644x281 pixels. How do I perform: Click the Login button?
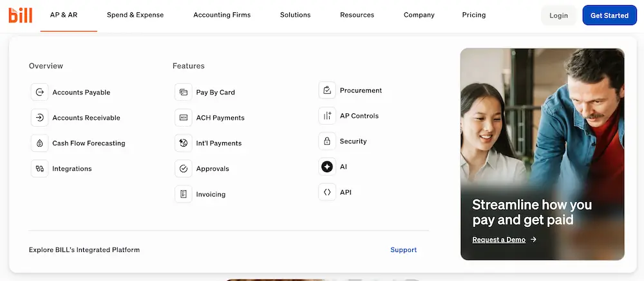click(x=558, y=15)
